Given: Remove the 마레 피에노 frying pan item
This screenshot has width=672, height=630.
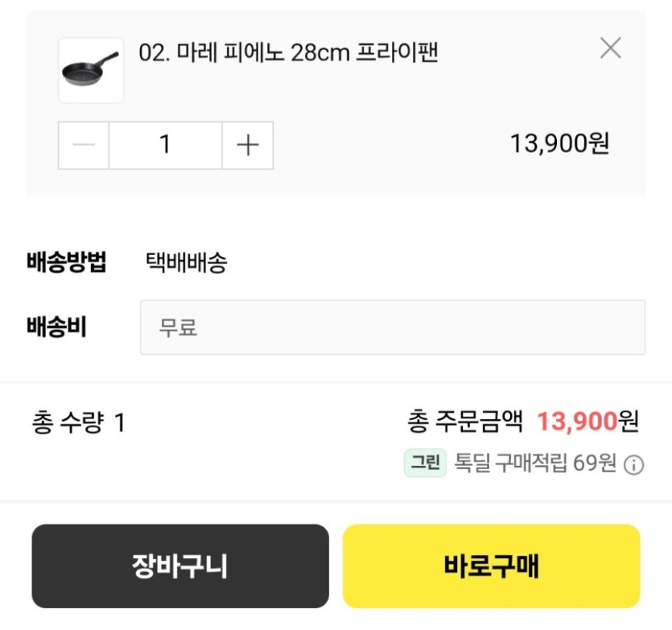Looking at the screenshot, I should pyautogui.click(x=611, y=49).
